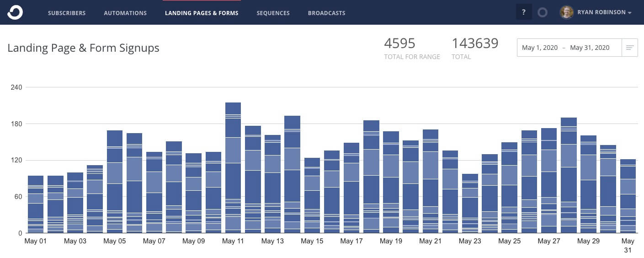Select the Landing Pages & Forms tab
Image resolution: width=644 pixels, height=258 pixels.
[x=202, y=13]
